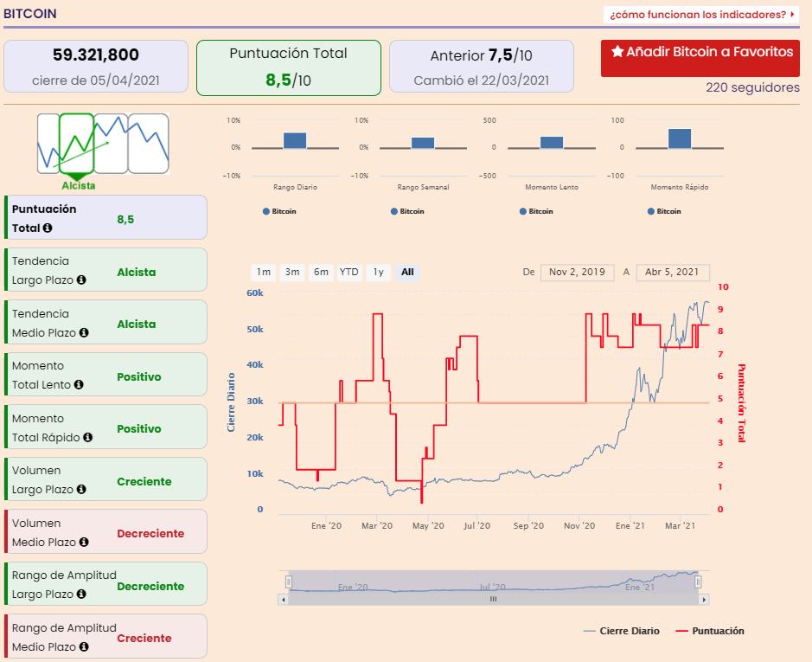Click Bitcoin legend dot under Rango Semanal

(x=394, y=211)
